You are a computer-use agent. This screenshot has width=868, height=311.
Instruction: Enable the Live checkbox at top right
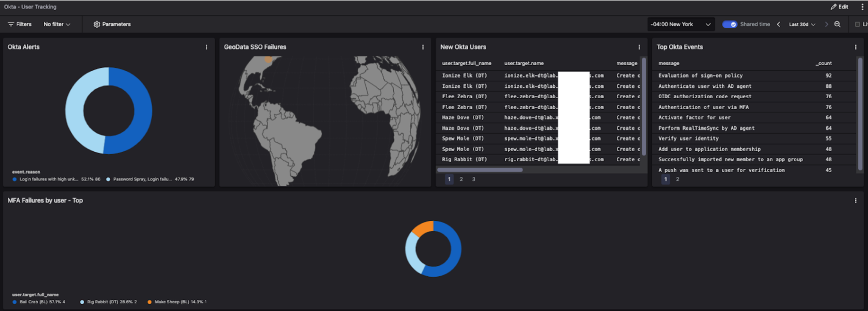click(x=857, y=24)
